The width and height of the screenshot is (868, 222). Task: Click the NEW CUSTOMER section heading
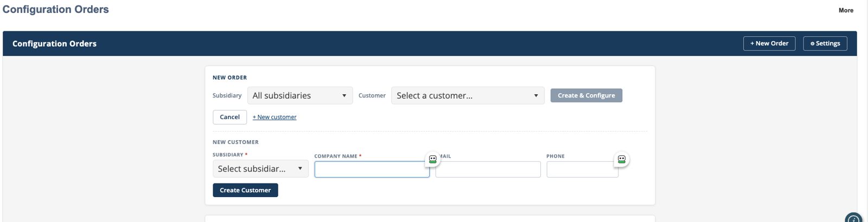[235, 142]
